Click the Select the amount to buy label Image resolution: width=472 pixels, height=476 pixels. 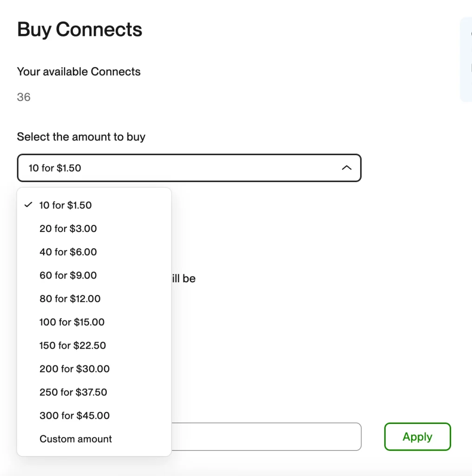(x=81, y=137)
